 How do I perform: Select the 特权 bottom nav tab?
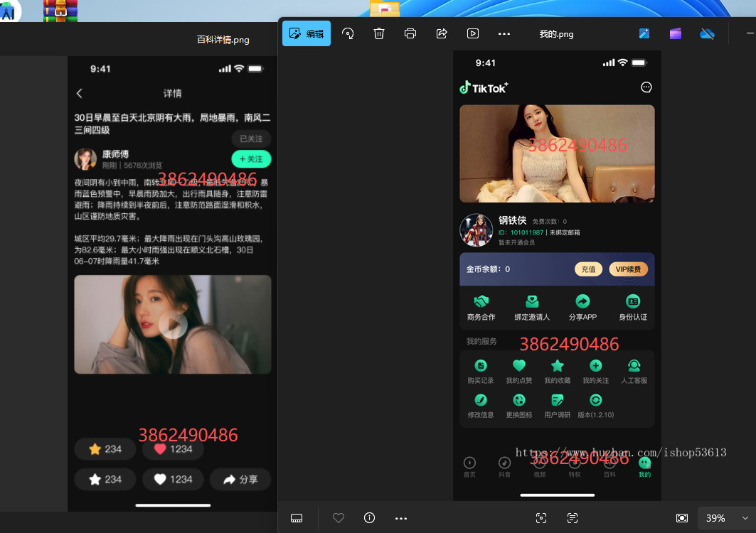click(575, 467)
